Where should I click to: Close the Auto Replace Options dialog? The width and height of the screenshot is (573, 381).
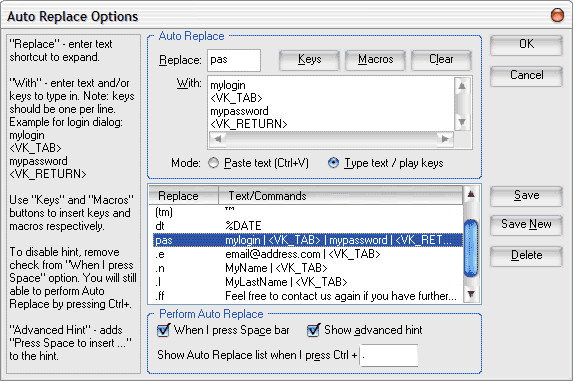pyautogui.click(x=557, y=15)
